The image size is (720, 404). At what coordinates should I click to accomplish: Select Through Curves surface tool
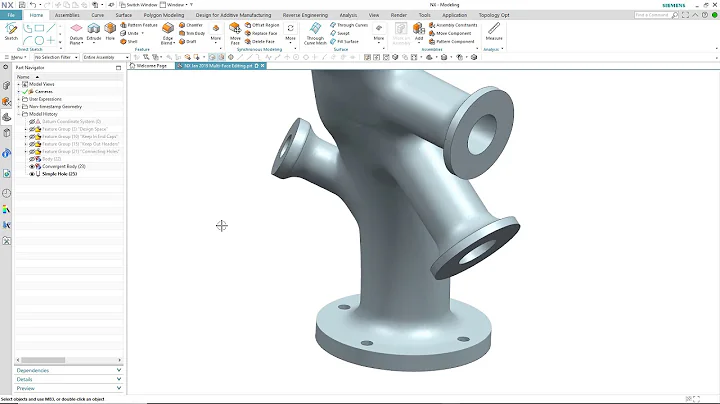[349, 25]
